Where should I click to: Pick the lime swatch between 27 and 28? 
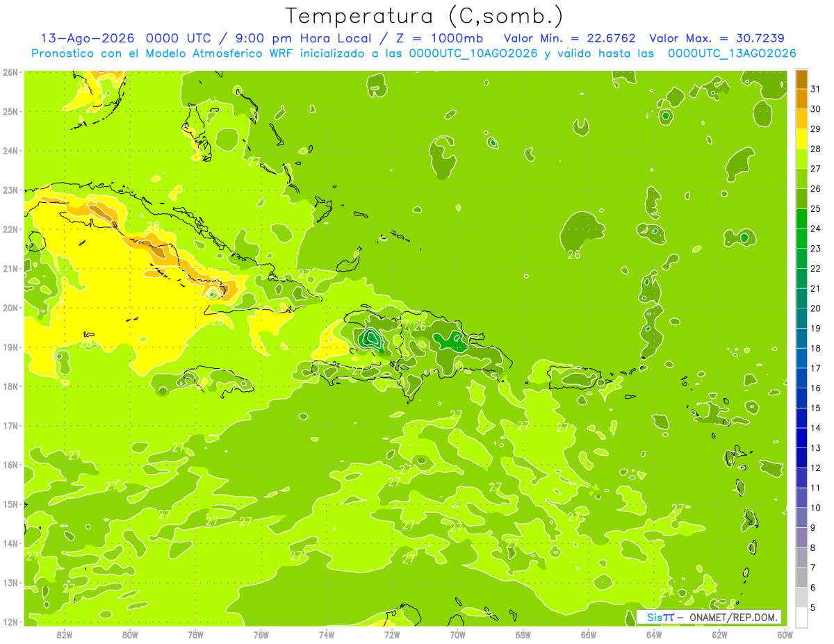coord(801,159)
